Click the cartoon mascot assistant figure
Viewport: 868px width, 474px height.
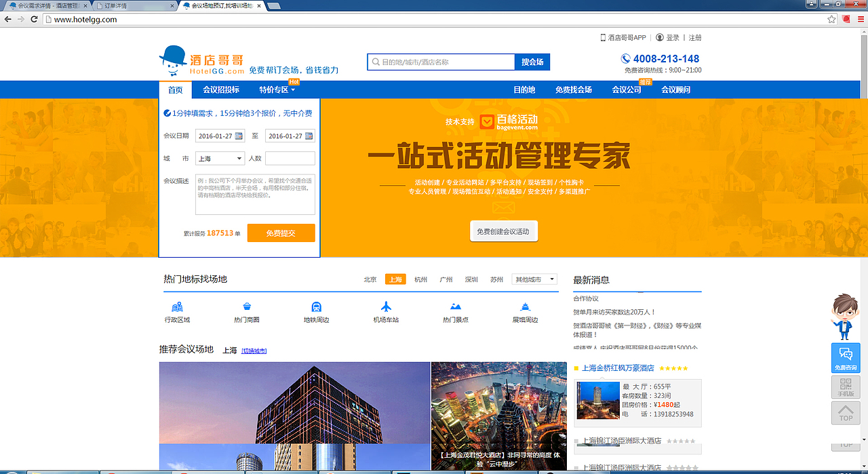845,317
